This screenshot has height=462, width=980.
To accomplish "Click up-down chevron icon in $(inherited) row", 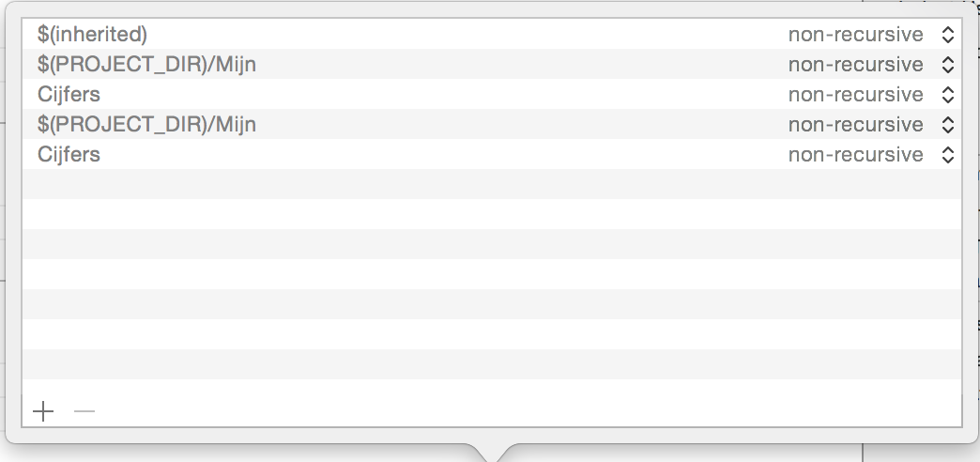I will tap(947, 35).
